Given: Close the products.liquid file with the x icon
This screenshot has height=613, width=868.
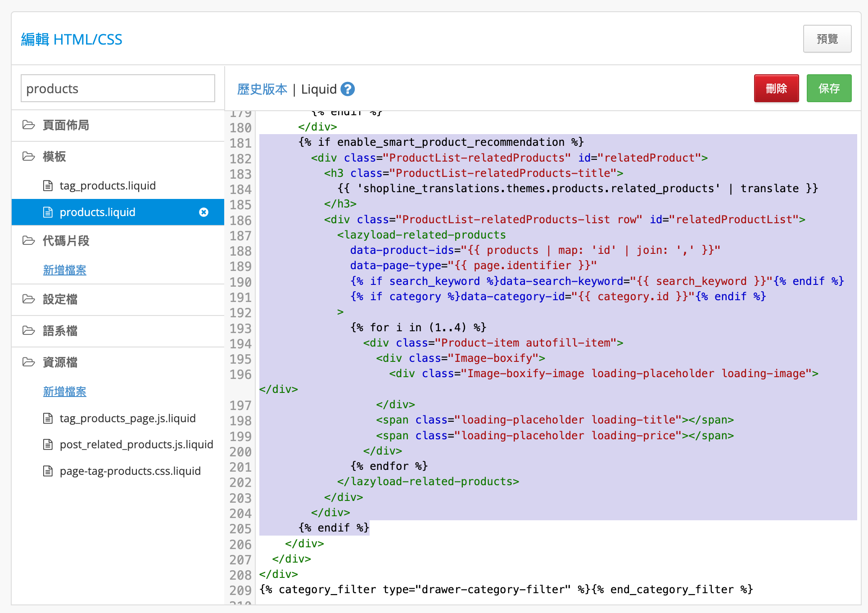Looking at the screenshot, I should tap(203, 212).
